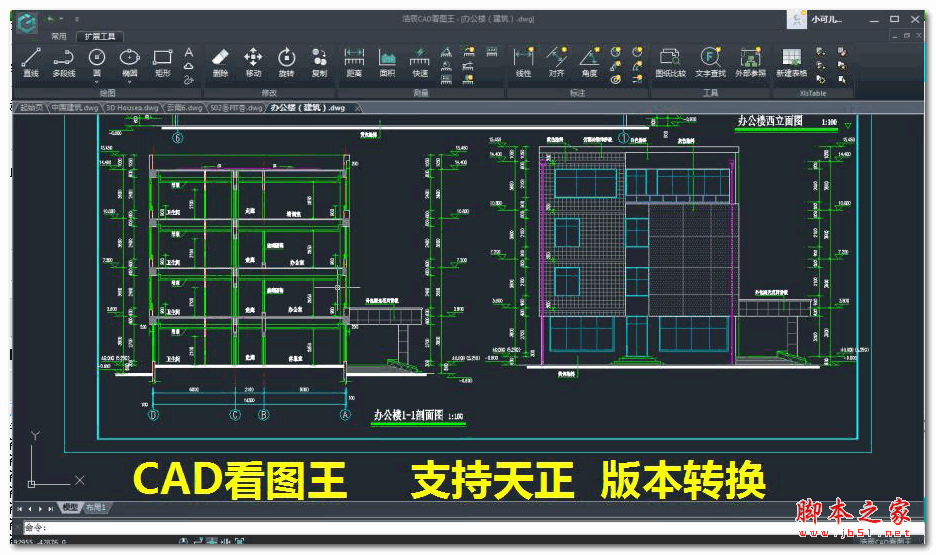Click the top-left small XlsTable icon
Image resolution: width=936 pixels, height=555 pixels.
(821, 52)
